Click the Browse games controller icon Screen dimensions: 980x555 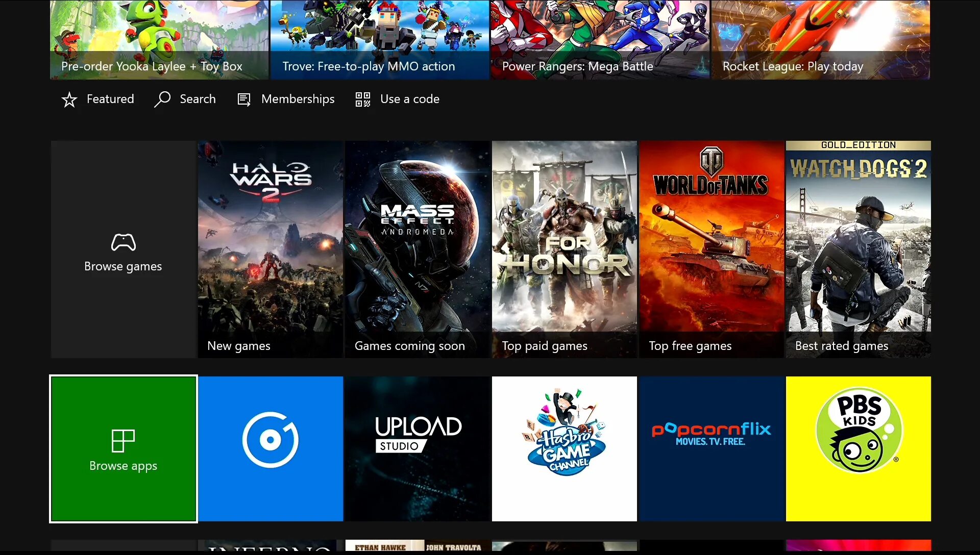click(x=123, y=242)
